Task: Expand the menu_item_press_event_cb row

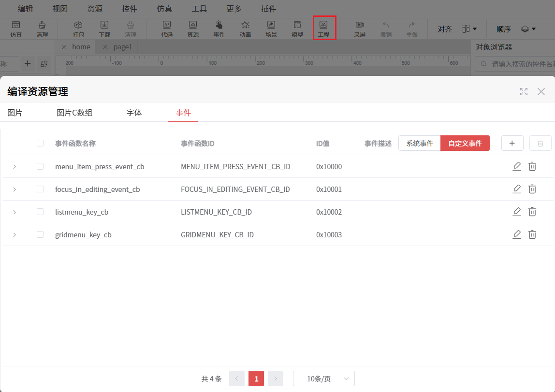Action: [15, 167]
